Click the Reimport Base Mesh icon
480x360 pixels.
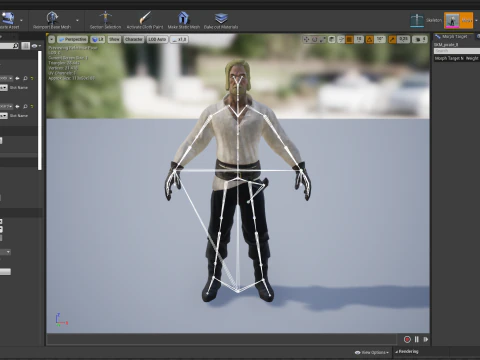52,18
